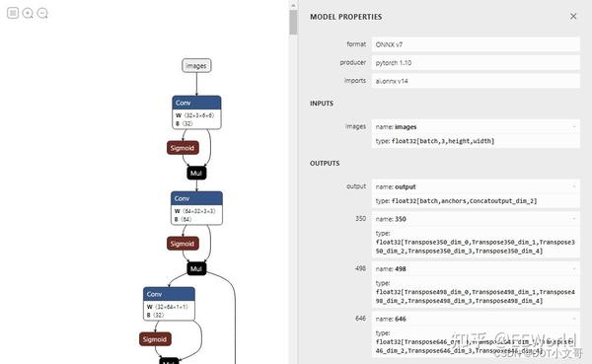Viewport: 592px width, 364px height.
Task: Select the second Mul node
Action: coord(196,269)
